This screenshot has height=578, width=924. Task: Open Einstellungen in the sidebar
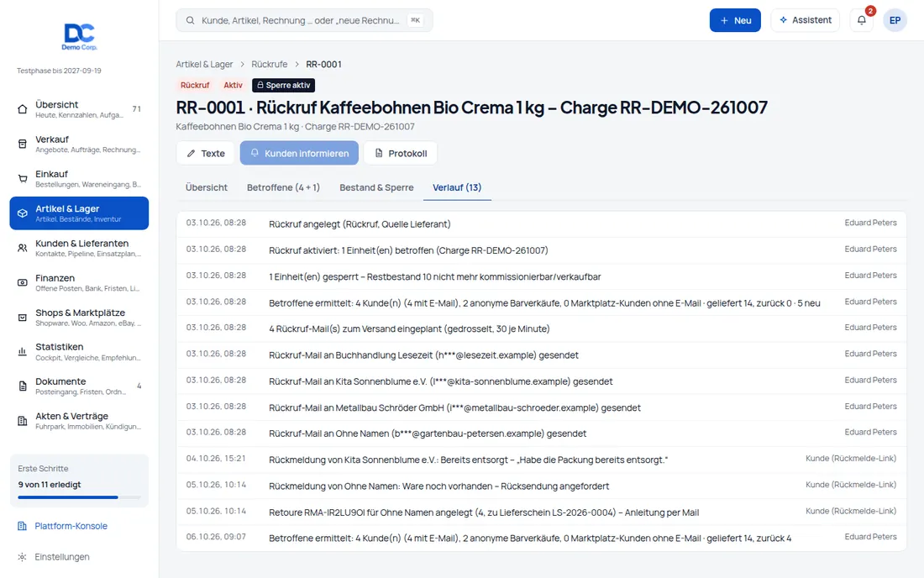pyautogui.click(x=79, y=557)
